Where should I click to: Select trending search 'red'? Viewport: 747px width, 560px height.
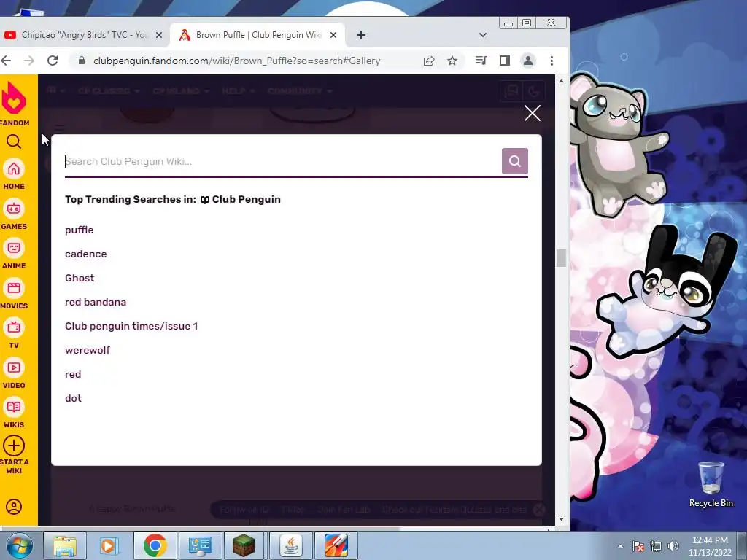click(x=73, y=374)
